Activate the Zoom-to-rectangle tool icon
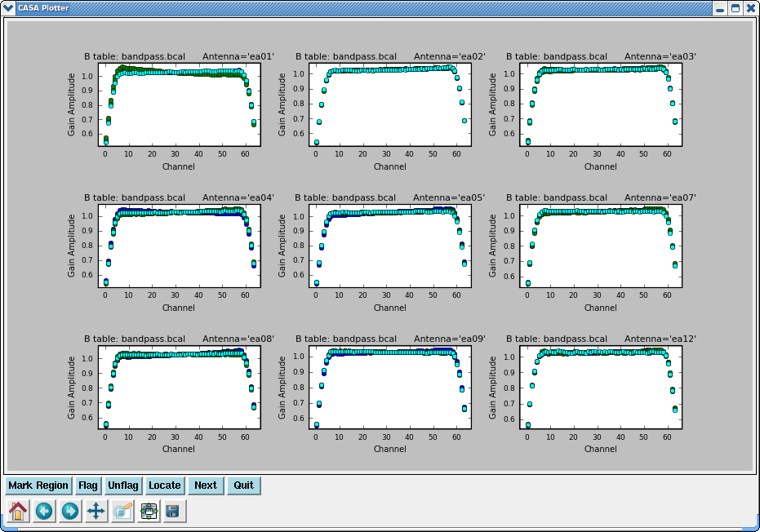760x532 pixels. pyautogui.click(x=122, y=512)
